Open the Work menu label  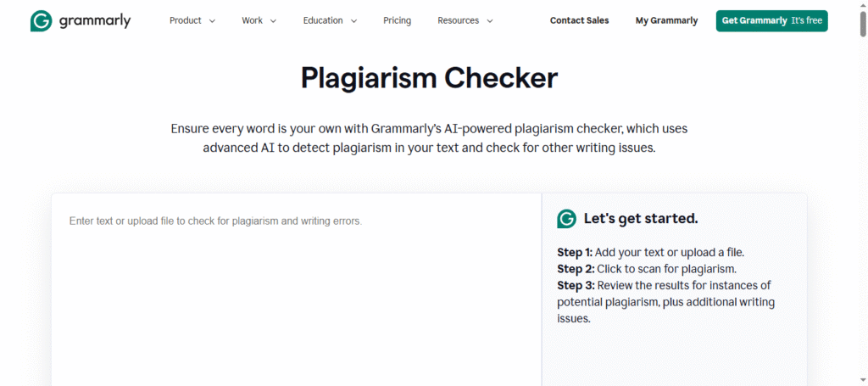click(252, 20)
